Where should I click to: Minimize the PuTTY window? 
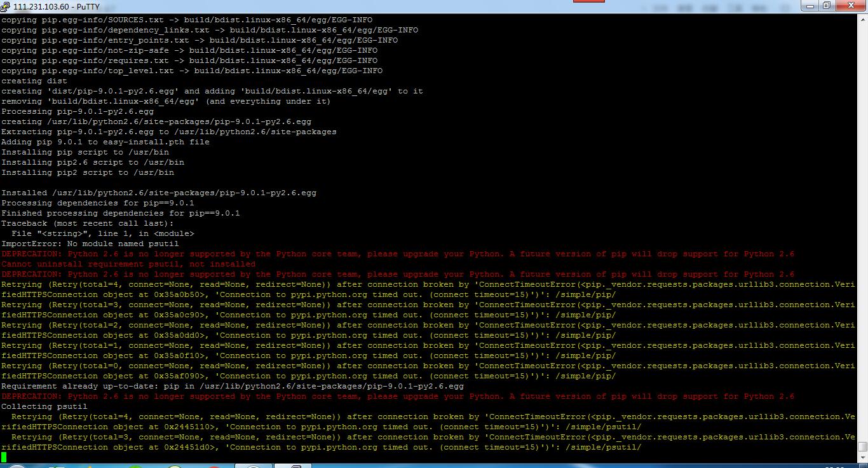tap(808, 6)
